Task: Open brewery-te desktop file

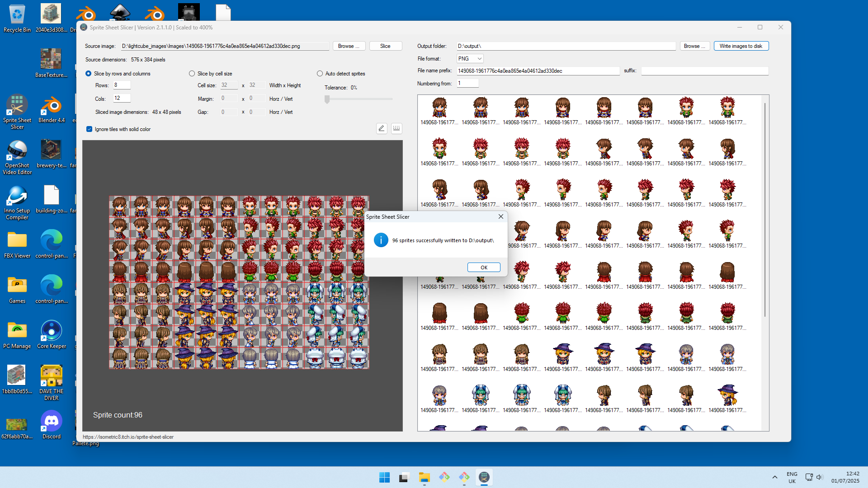Action: tap(52, 154)
